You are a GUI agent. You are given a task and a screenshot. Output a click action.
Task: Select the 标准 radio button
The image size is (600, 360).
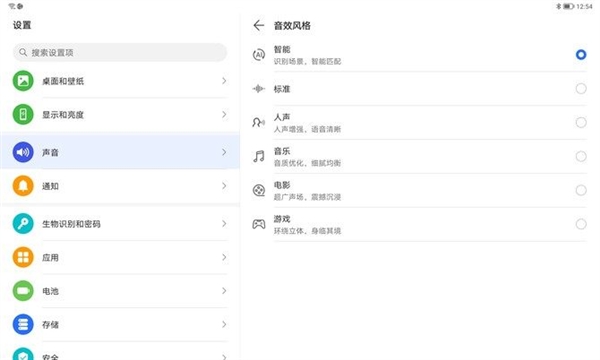coord(581,89)
